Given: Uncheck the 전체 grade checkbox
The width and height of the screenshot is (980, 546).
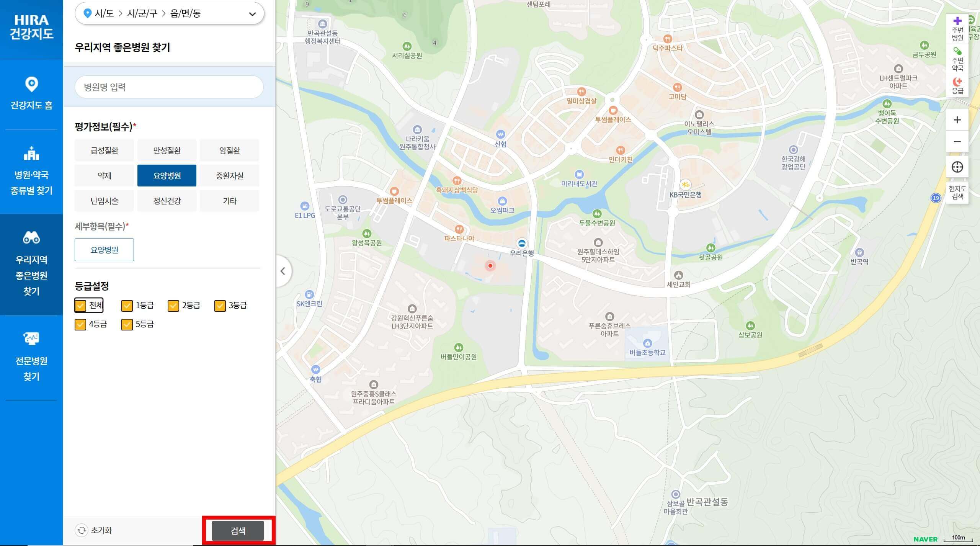Looking at the screenshot, I should click(80, 306).
